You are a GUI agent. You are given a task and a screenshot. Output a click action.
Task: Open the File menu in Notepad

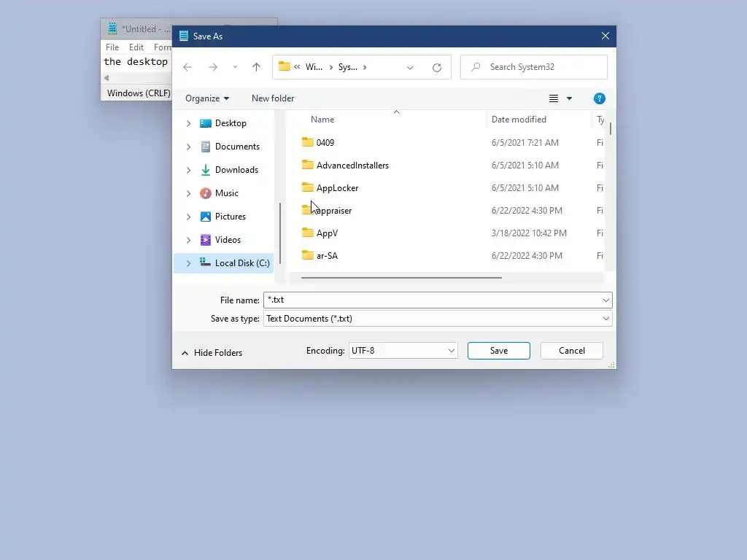coord(112,47)
